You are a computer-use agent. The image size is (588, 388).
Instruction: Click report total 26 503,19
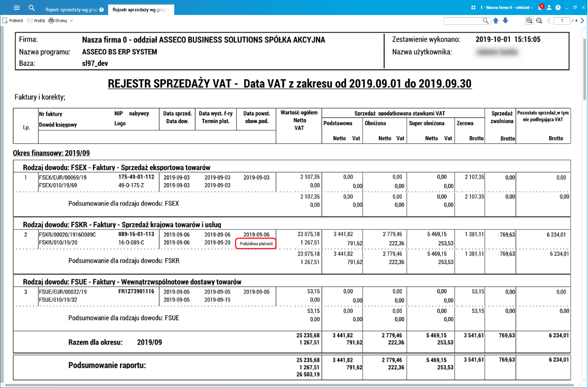(x=308, y=375)
